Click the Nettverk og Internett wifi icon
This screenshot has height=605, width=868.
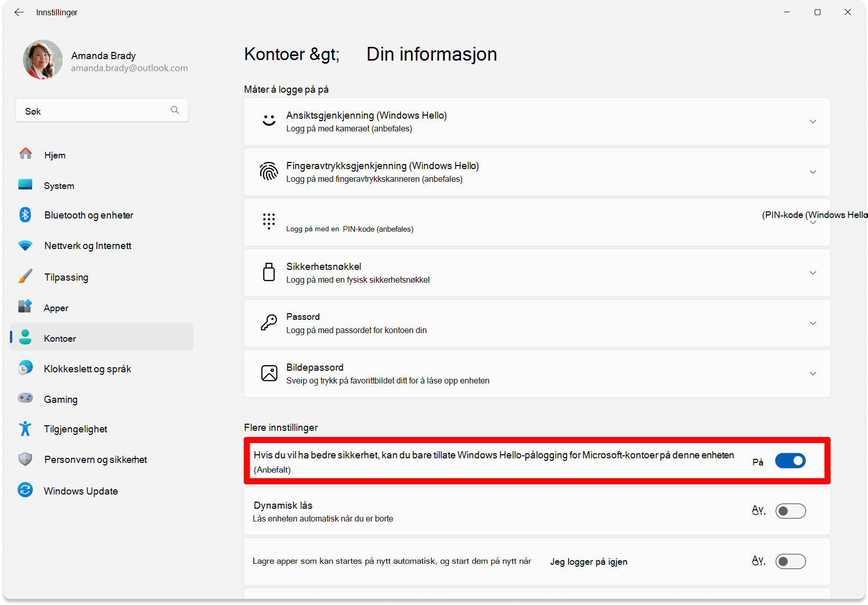[25, 245]
